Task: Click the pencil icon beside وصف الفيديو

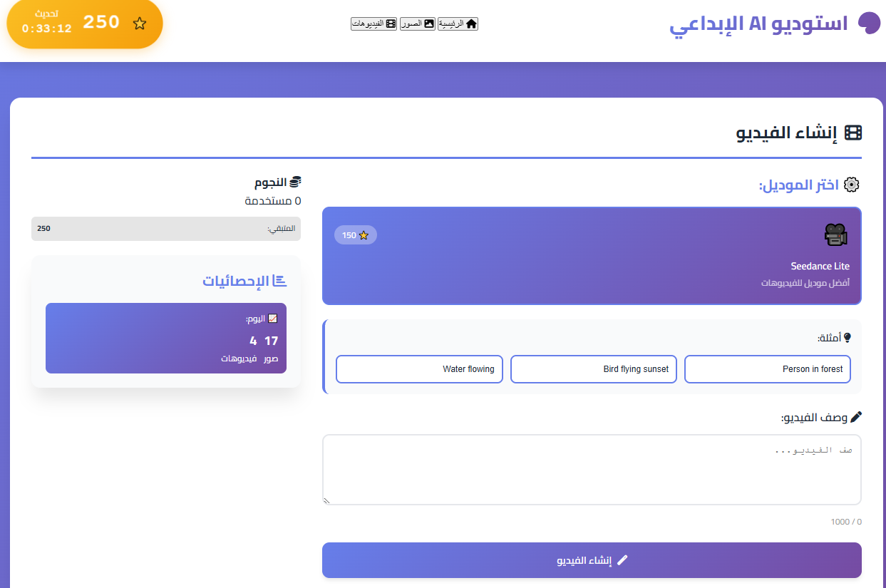Action: coord(856,417)
